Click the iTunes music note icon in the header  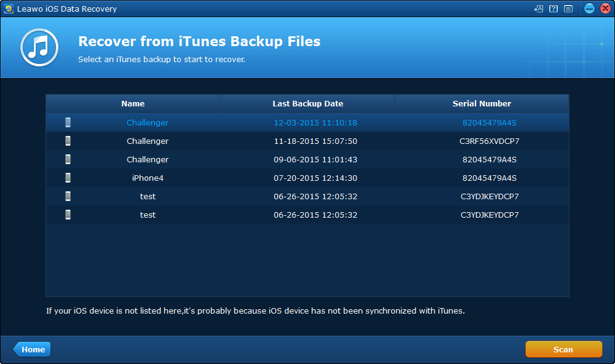[x=39, y=47]
